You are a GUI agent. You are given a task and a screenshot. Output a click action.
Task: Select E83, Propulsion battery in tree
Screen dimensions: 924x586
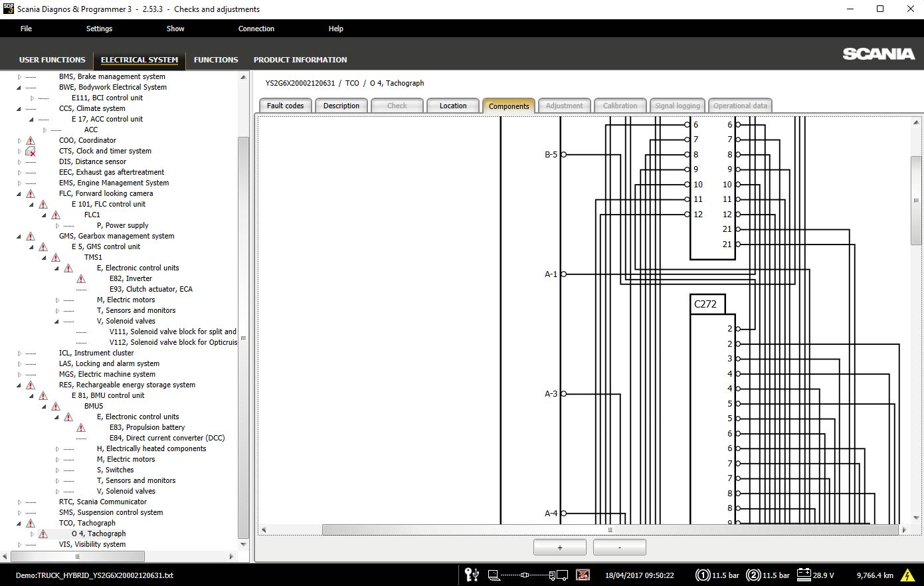tap(147, 428)
